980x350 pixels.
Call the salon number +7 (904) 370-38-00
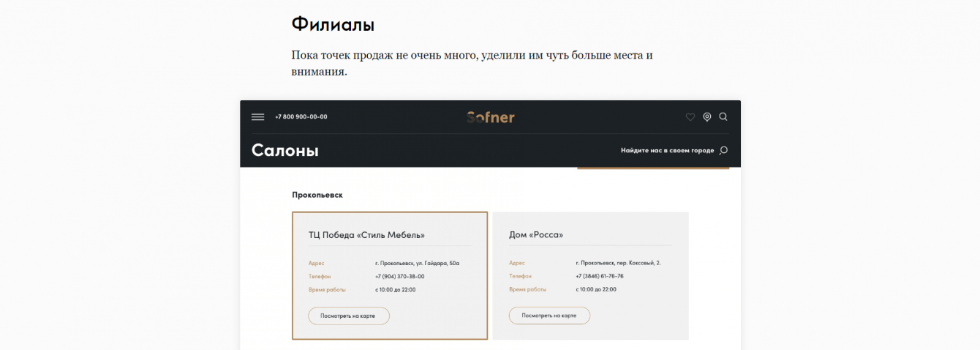point(399,277)
